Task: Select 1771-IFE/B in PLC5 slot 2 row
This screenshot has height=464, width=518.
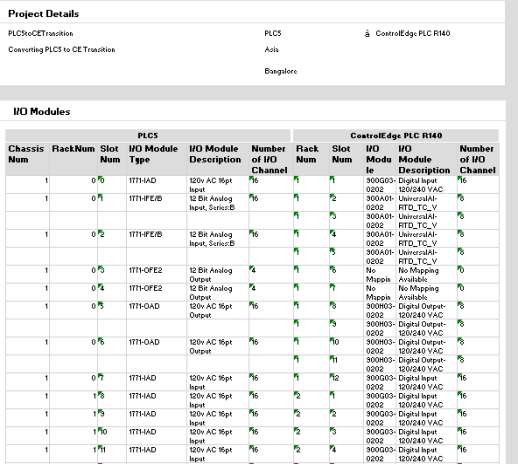Action: point(145,234)
